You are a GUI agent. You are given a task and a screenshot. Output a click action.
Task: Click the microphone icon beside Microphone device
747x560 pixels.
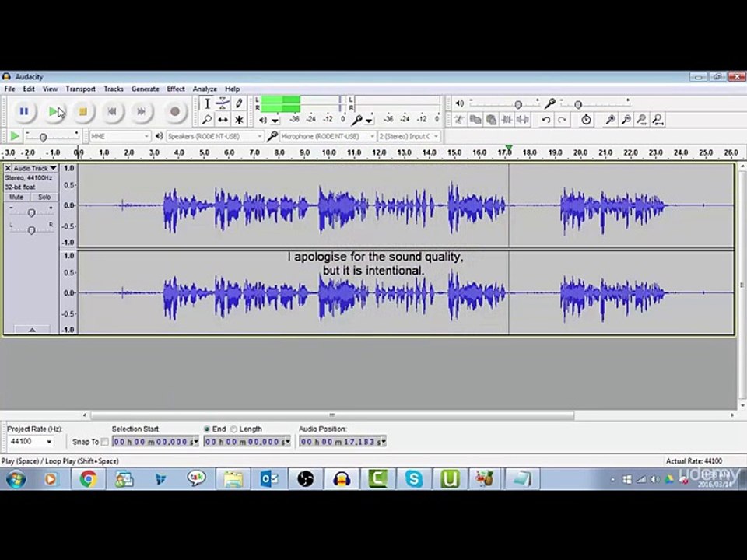click(272, 136)
